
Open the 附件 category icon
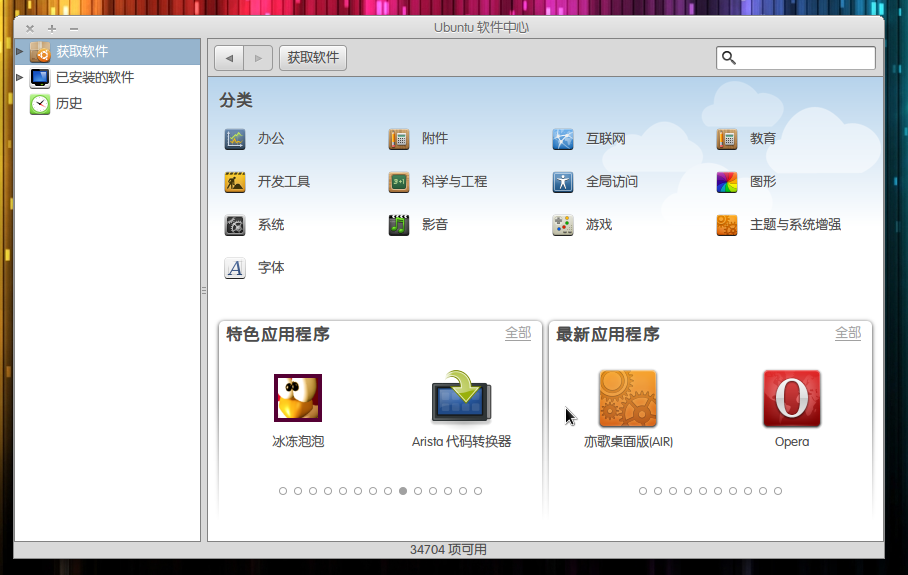tap(398, 139)
